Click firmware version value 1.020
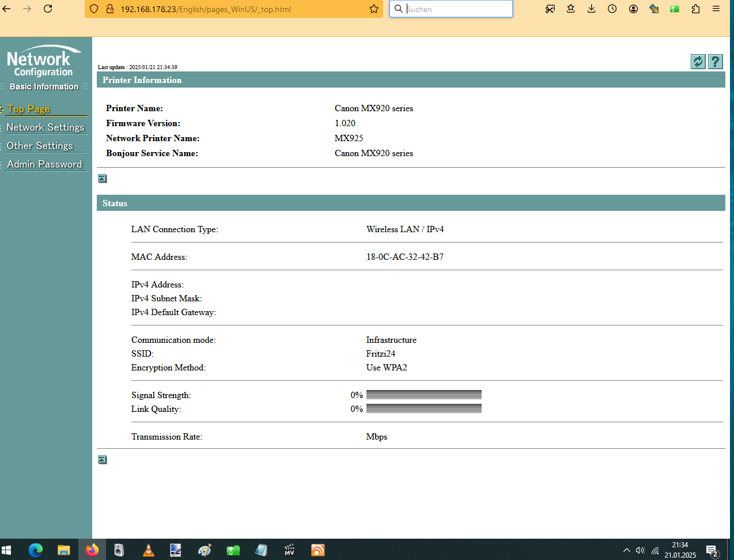This screenshot has width=734, height=560. tap(345, 123)
